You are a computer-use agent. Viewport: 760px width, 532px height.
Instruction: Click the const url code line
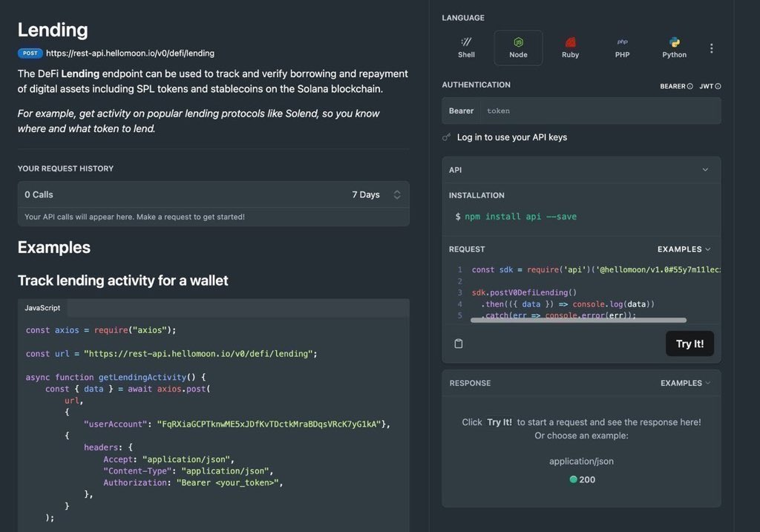(x=171, y=354)
